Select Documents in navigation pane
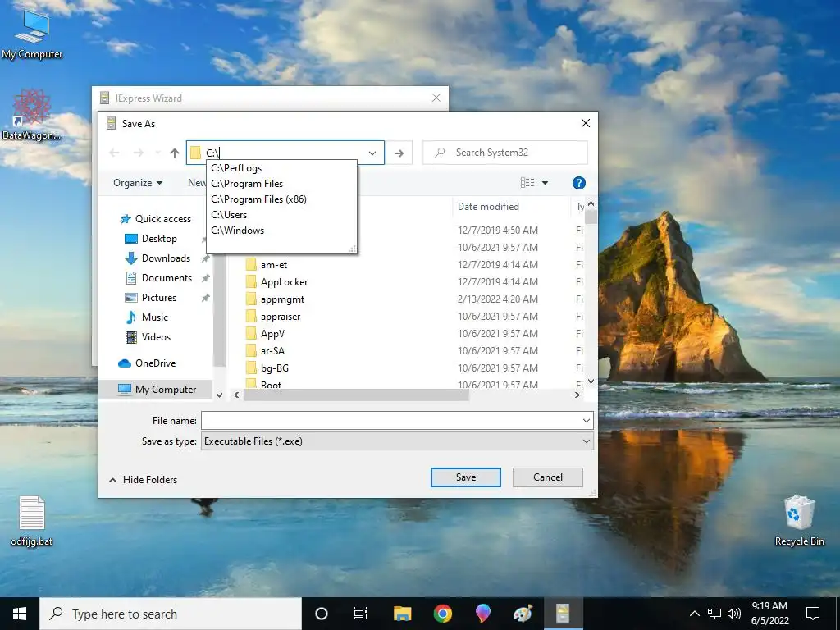The width and height of the screenshot is (840, 630). (x=158, y=279)
